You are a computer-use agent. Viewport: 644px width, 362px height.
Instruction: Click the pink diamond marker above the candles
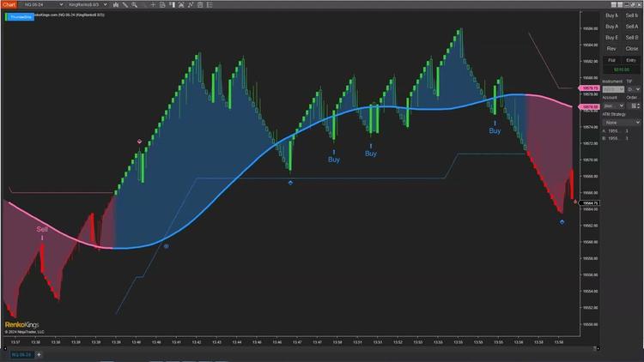[x=139, y=142]
